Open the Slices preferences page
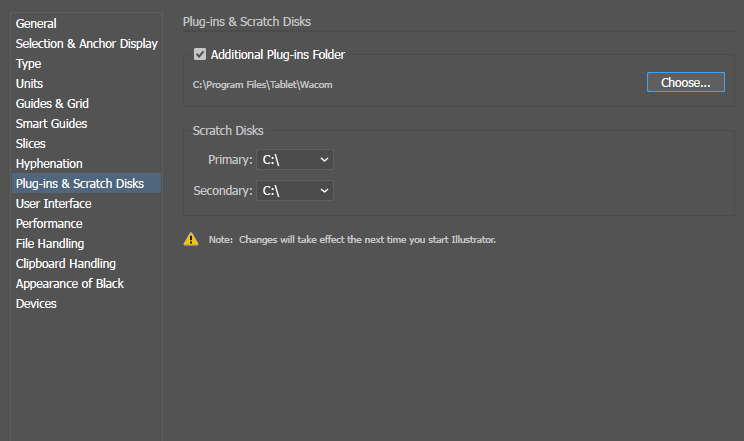744x441 pixels. 31,143
